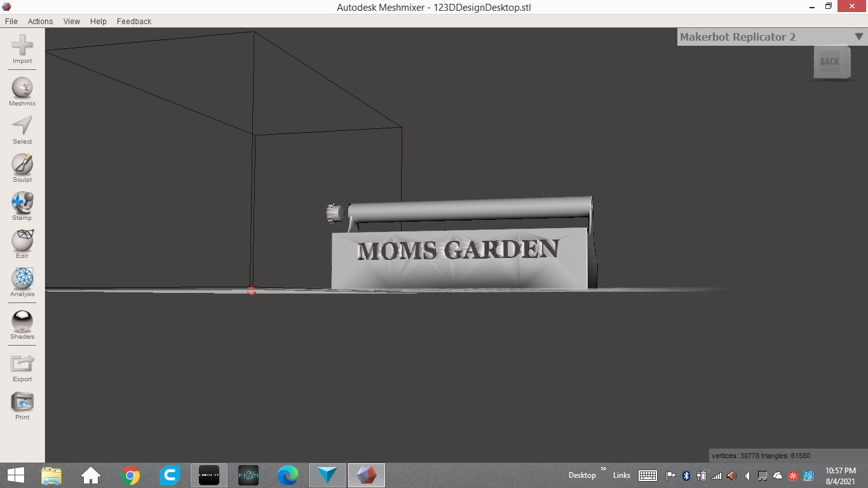The width and height of the screenshot is (868, 488).
Task: Click the Meshmixer taskbar icon
Action: [x=367, y=475]
